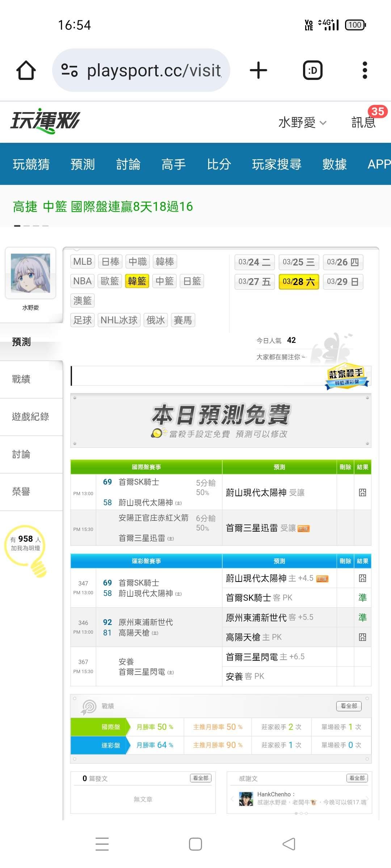Click 看全部 next to 篇發文
The image size is (391, 868).
coord(201,778)
